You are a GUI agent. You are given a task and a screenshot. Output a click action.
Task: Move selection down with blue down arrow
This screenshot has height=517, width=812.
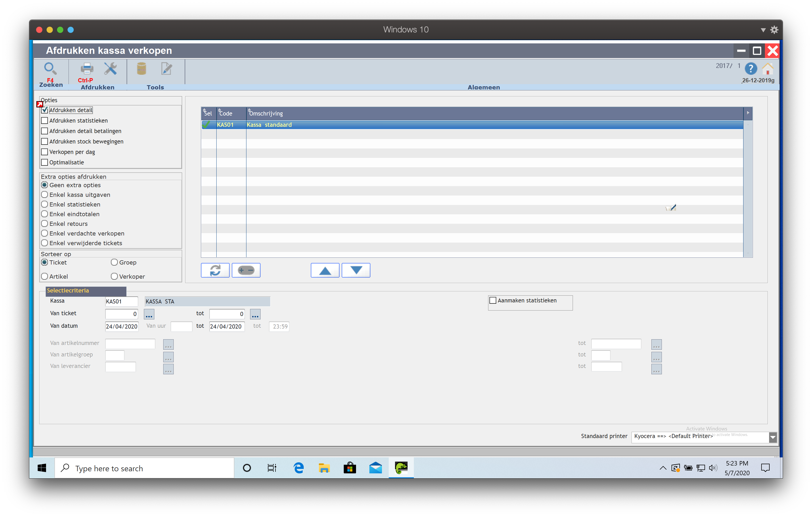(x=356, y=270)
